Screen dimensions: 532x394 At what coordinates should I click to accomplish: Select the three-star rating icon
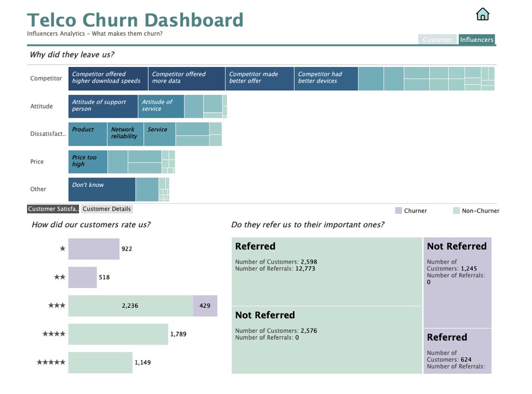point(57,306)
